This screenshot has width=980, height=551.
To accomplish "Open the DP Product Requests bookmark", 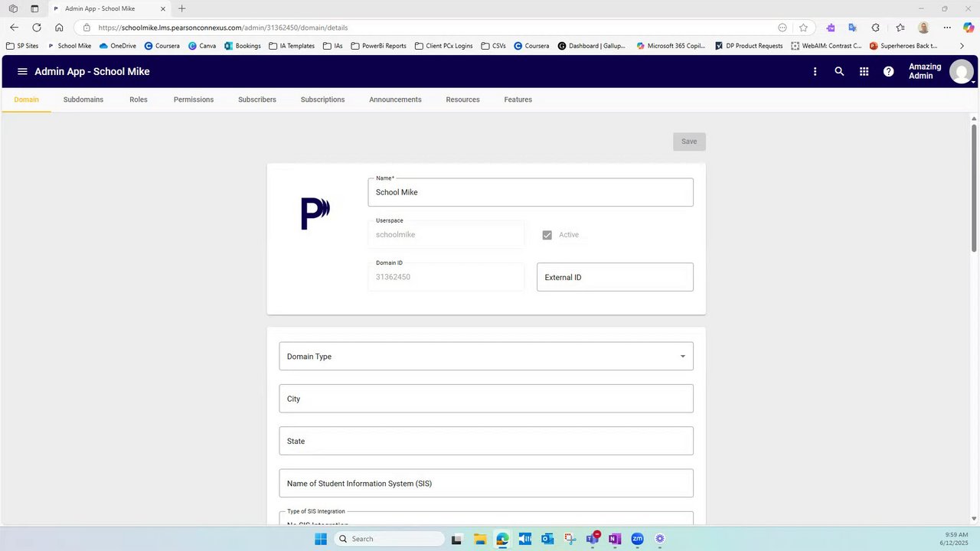I will [748, 46].
